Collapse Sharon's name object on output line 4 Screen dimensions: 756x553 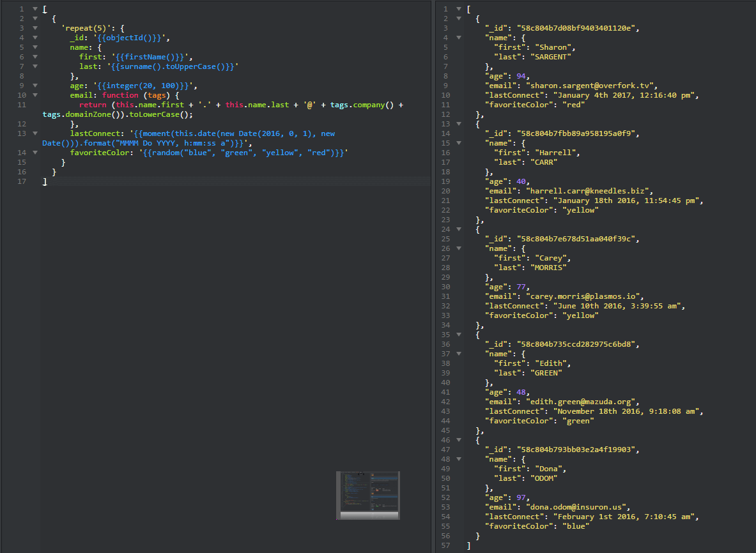(458, 38)
